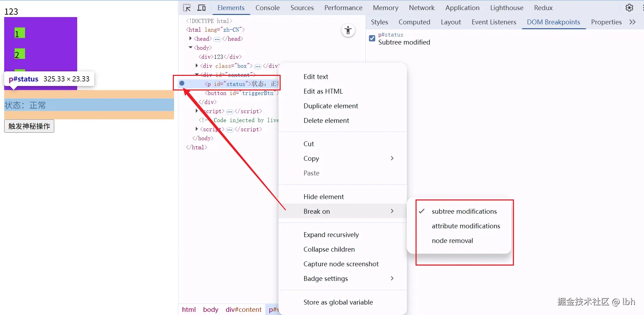Screen dimensions: 644x315
Task: Open the Sources tab
Action: tap(302, 8)
